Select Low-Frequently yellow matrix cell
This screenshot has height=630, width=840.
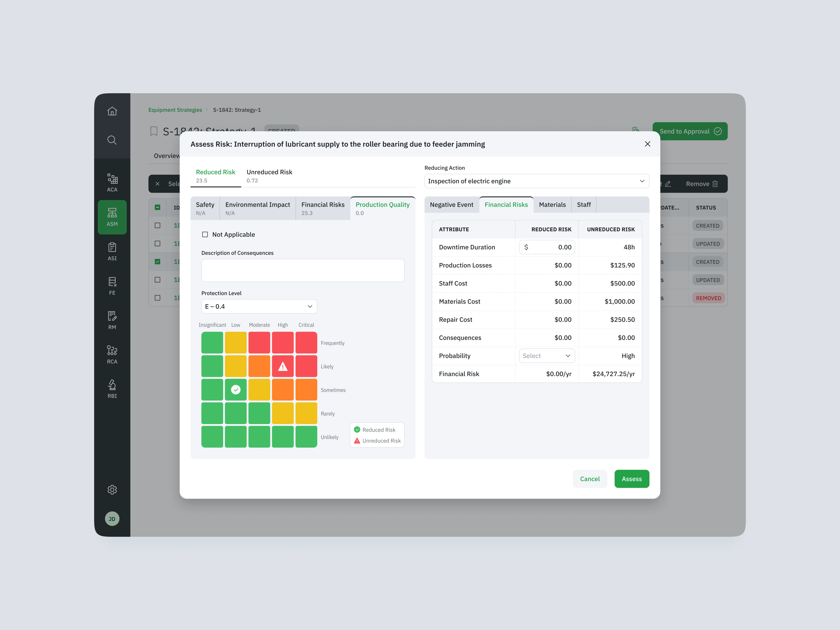[236, 342]
